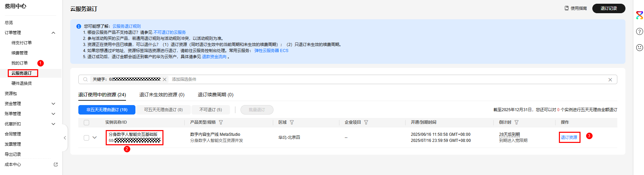Click the 开通/到期时间 column header
Viewport: 644px width, 175px height.
point(423,122)
